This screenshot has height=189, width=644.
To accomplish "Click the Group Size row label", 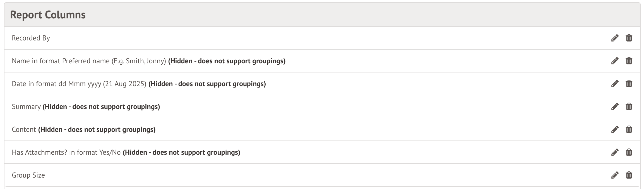I will [x=28, y=175].
